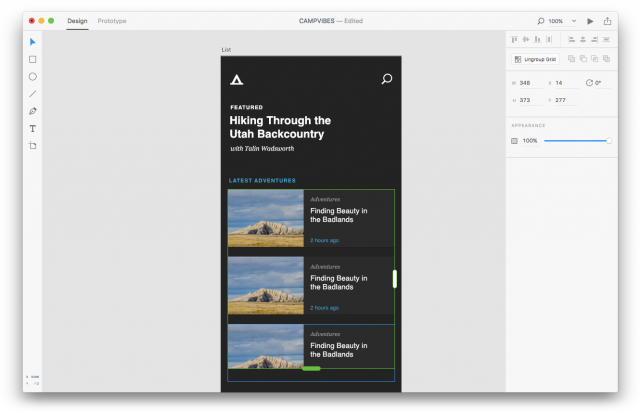The height and width of the screenshot is (414, 640).
Task: Switch to the Prototype tab
Action: point(112,21)
